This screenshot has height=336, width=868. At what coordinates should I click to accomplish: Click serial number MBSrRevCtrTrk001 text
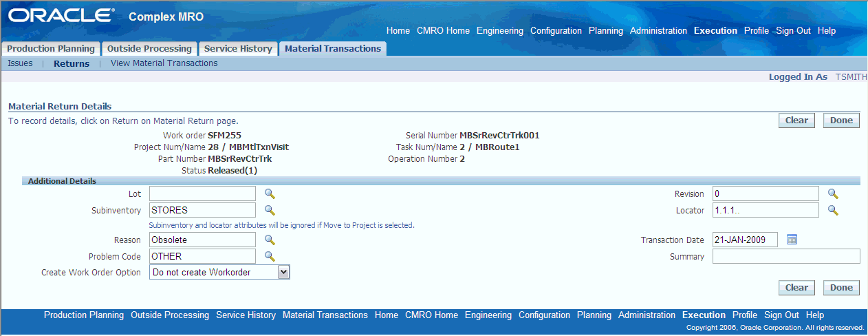499,136
